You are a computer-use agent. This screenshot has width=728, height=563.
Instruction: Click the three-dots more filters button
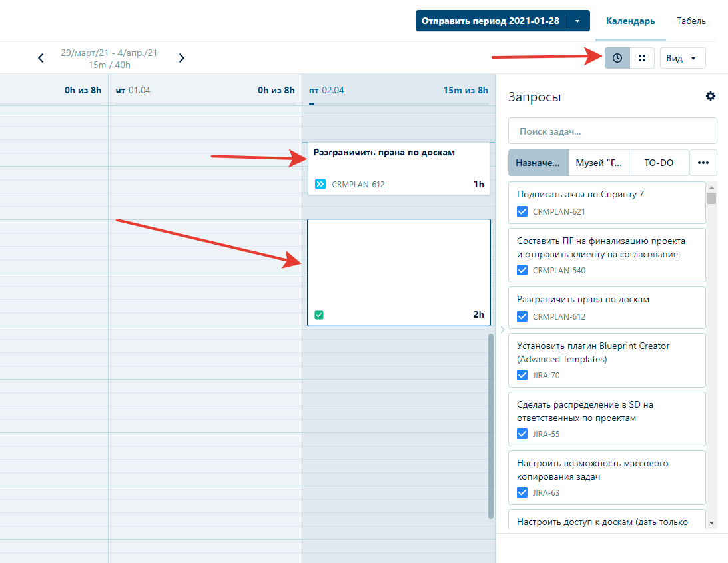coord(703,163)
